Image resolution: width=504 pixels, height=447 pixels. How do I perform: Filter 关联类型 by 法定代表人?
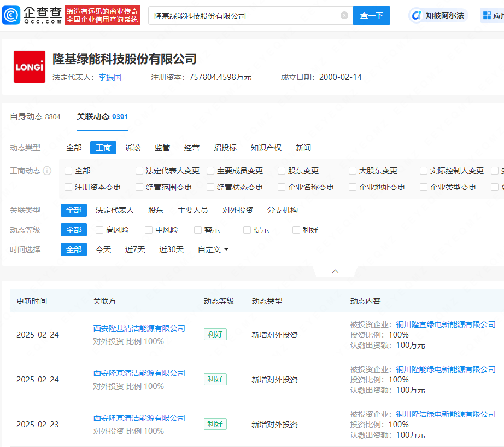click(x=115, y=210)
